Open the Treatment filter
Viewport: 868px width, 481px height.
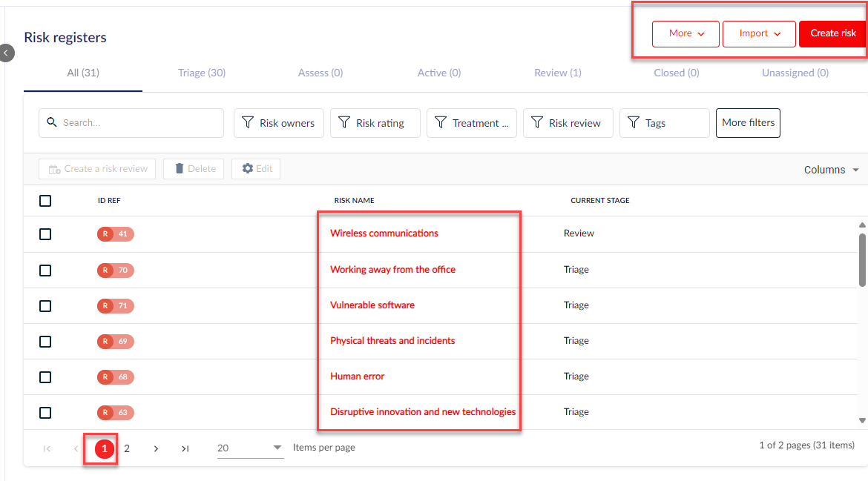coord(471,123)
